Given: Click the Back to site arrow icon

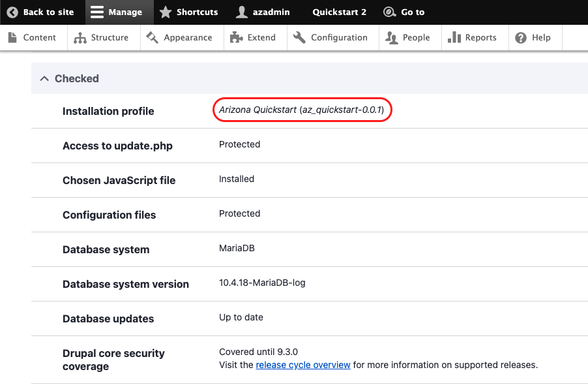Looking at the screenshot, I should [x=12, y=12].
